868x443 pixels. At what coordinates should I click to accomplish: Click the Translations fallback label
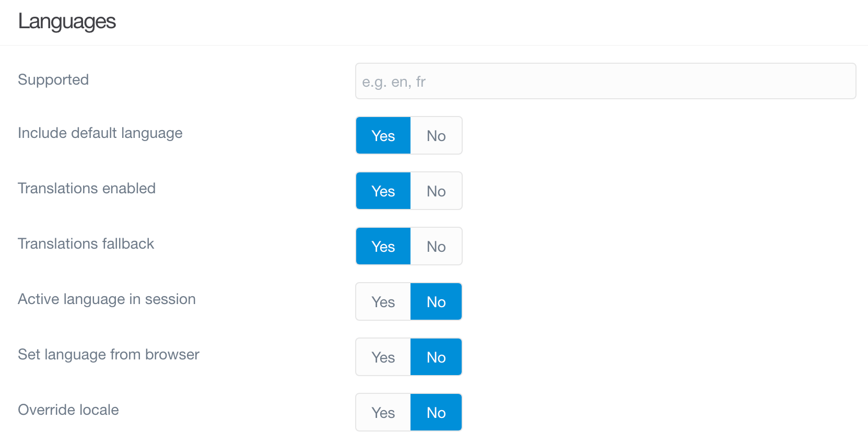[86, 243]
